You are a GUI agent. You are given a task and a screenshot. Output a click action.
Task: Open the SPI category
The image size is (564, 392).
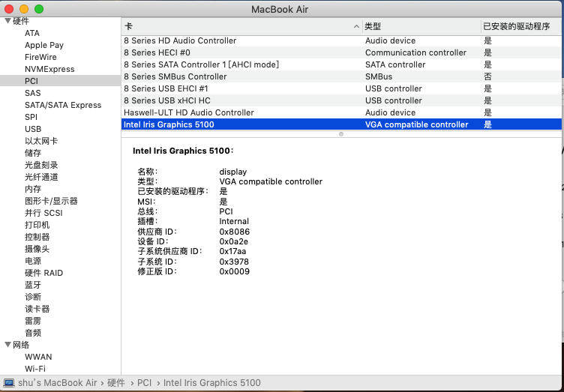(31, 117)
